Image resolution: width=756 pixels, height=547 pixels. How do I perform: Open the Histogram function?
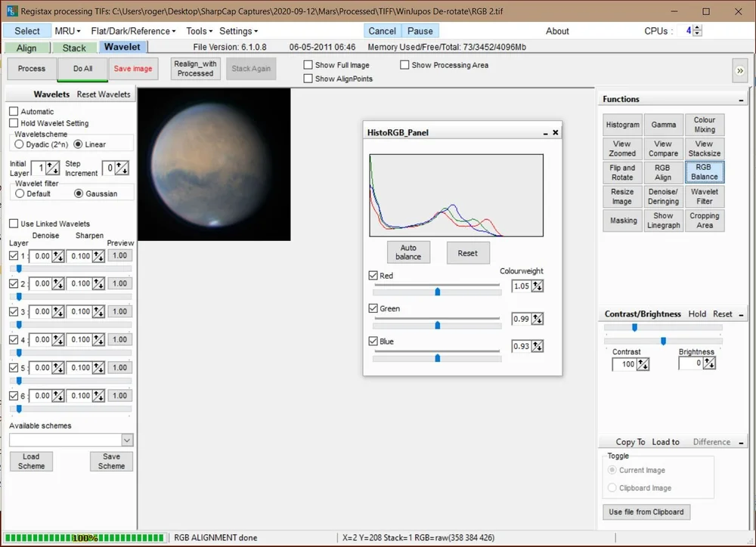(x=622, y=125)
